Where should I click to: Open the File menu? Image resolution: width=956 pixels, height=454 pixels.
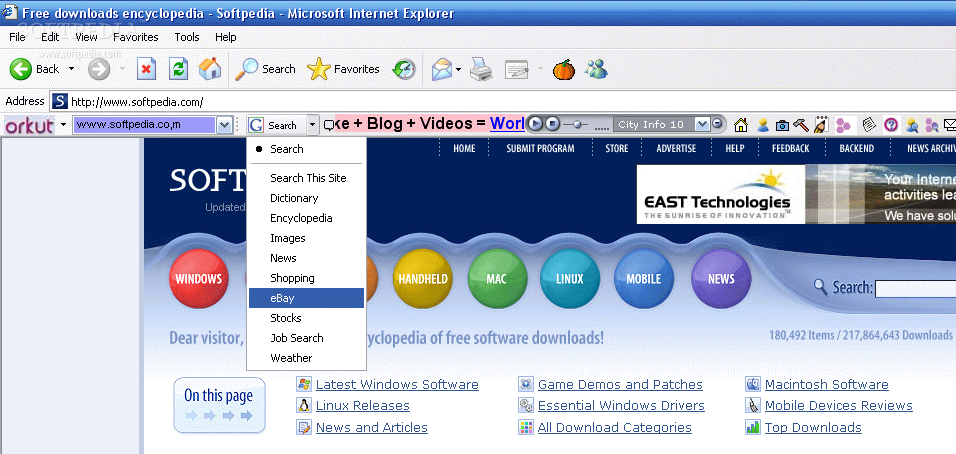click(x=17, y=37)
